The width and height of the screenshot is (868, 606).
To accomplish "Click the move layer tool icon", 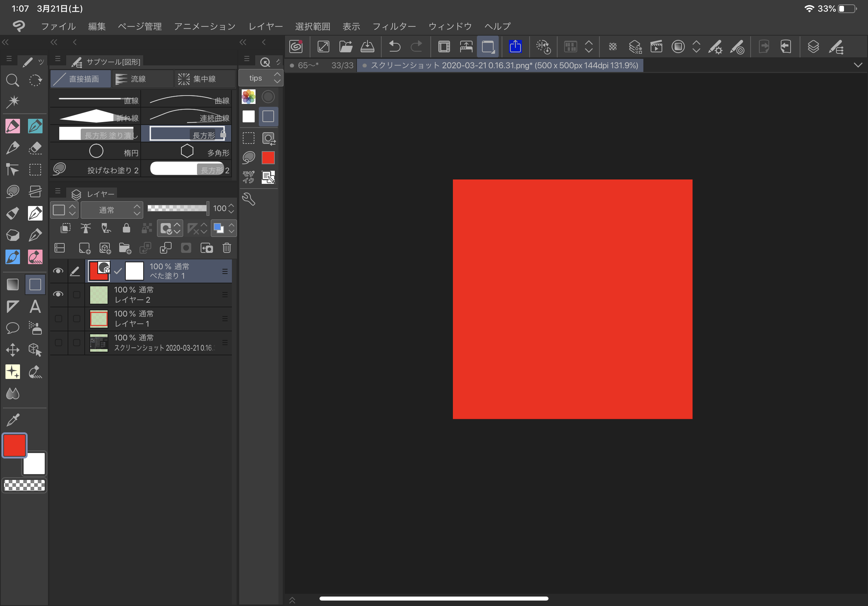I will coord(12,350).
